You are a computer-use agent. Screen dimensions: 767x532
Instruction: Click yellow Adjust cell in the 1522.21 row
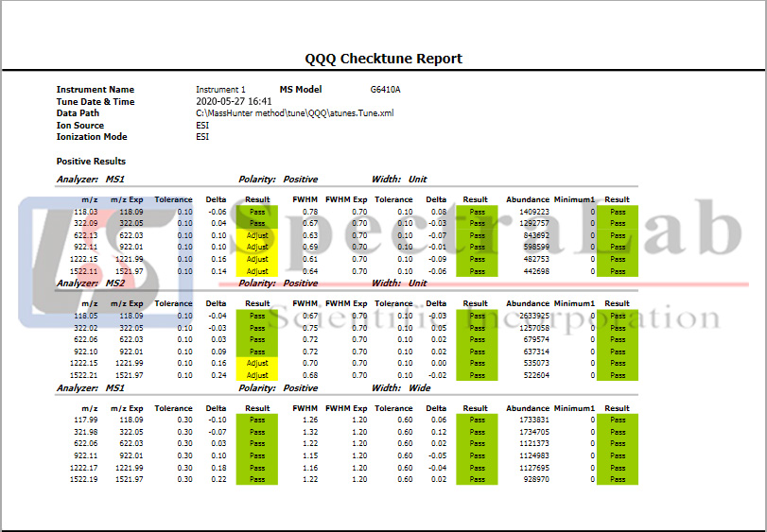(257, 375)
